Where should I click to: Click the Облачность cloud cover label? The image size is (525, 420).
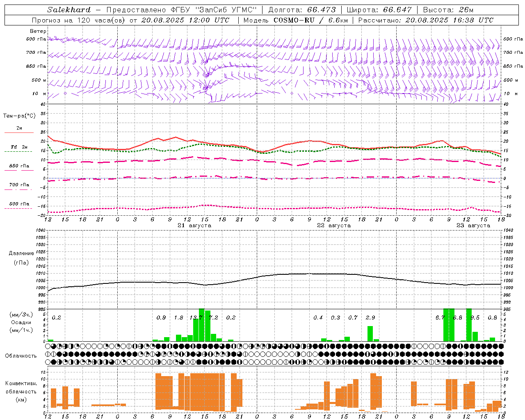[21, 356]
